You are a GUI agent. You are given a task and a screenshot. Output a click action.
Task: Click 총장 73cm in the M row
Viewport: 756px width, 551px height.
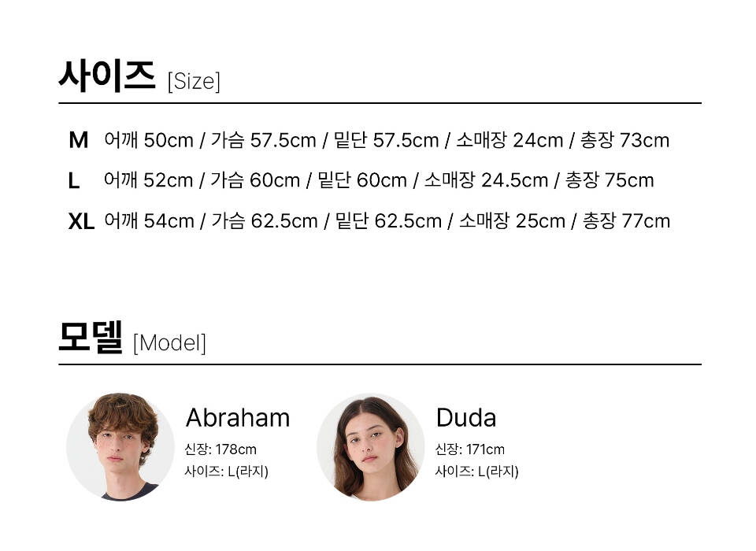click(x=624, y=140)
